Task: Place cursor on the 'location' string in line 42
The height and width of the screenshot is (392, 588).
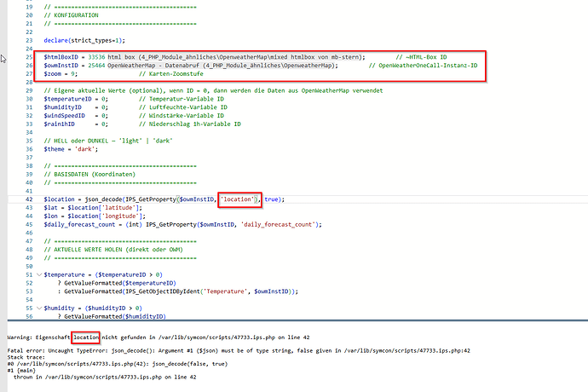Action: [239, 198]
